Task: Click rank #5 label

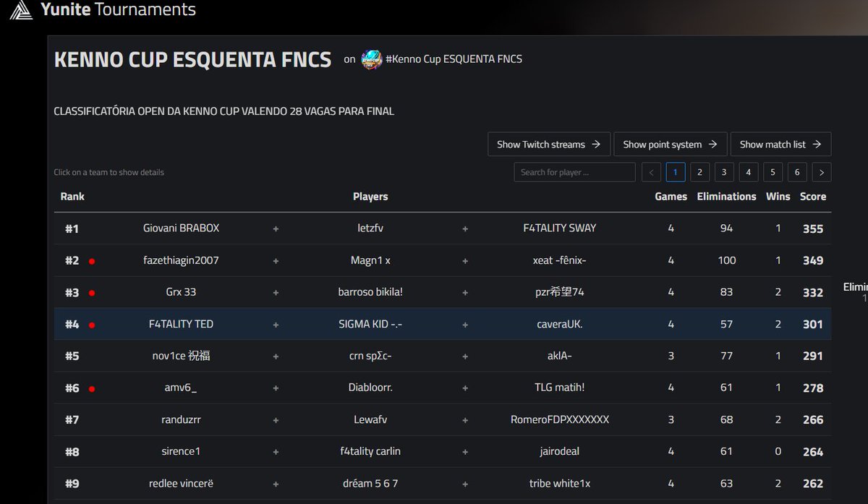Action: [x=72, y=356]
